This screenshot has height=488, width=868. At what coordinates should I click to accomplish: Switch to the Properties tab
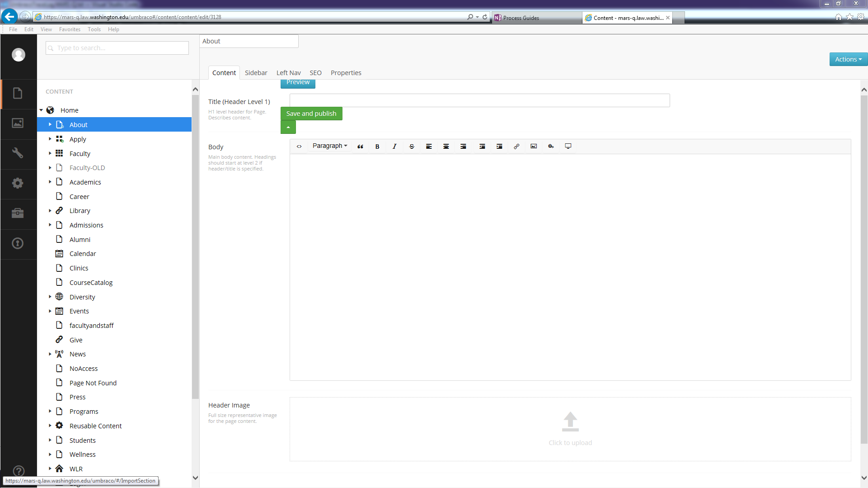pyautogui.click(x=346, y=73)
